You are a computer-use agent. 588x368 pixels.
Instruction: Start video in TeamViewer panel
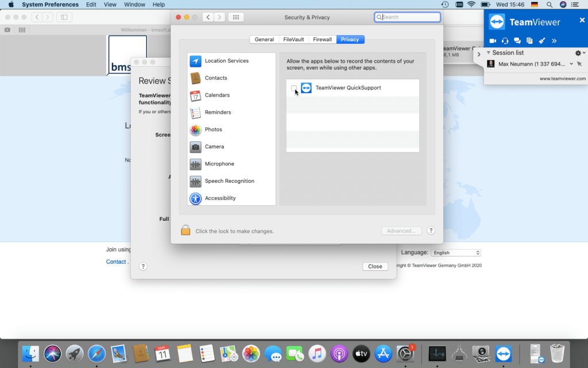493,41
